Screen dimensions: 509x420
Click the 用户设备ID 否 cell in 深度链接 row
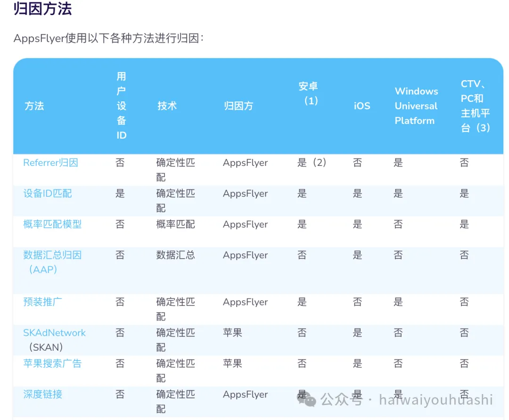pyautogui.click(x=120, y=395)
